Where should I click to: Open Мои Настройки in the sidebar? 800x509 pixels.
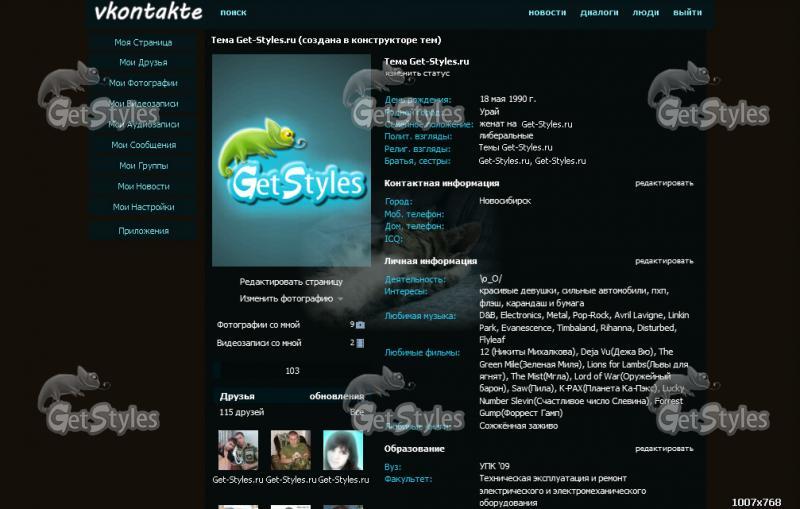coord(143,207)
